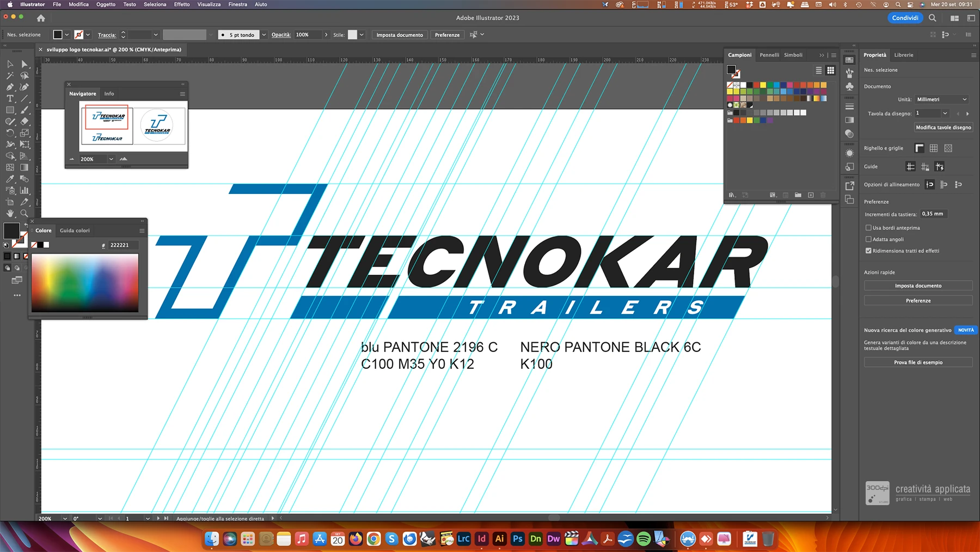Uncheck Ridimensiona tratti ed effetti
Viewport: 980px width, 552px height.
click(x=868, y=251)
